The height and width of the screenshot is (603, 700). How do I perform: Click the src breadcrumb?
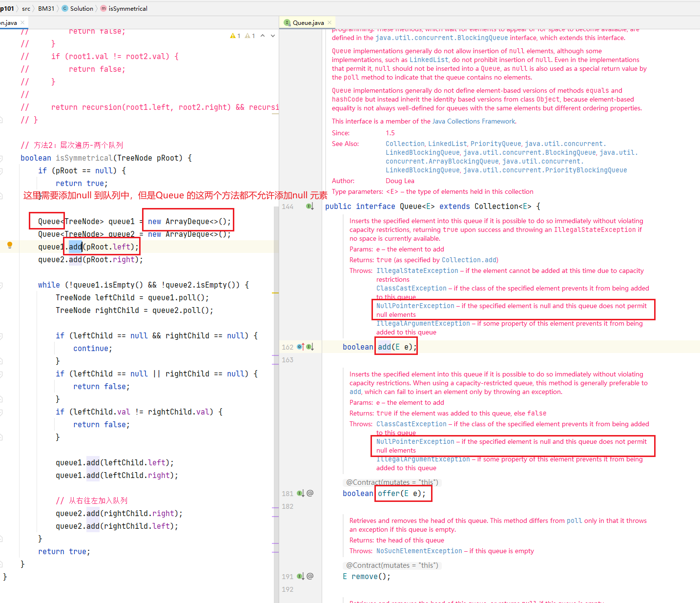pyautogui.click(x=26, y=8)
